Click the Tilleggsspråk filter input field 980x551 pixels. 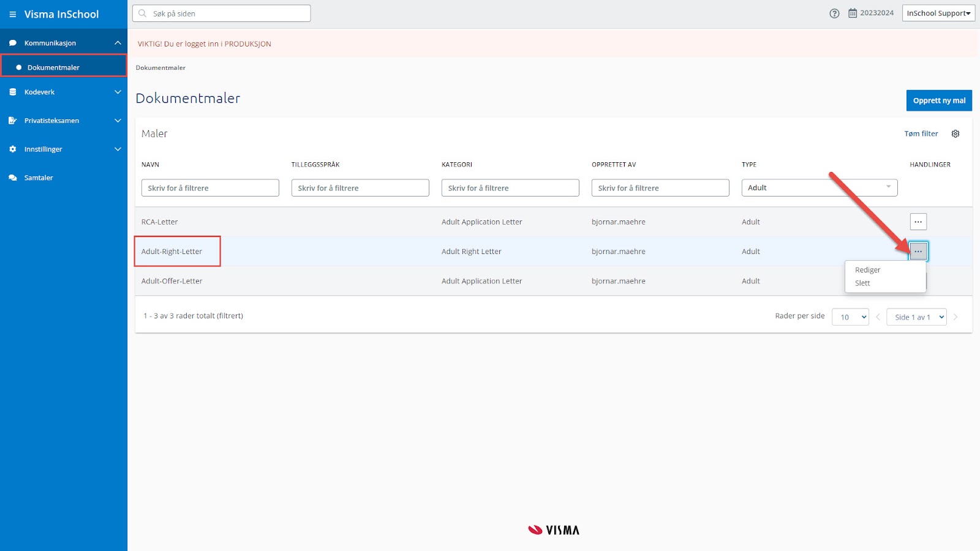click(360, 188)
